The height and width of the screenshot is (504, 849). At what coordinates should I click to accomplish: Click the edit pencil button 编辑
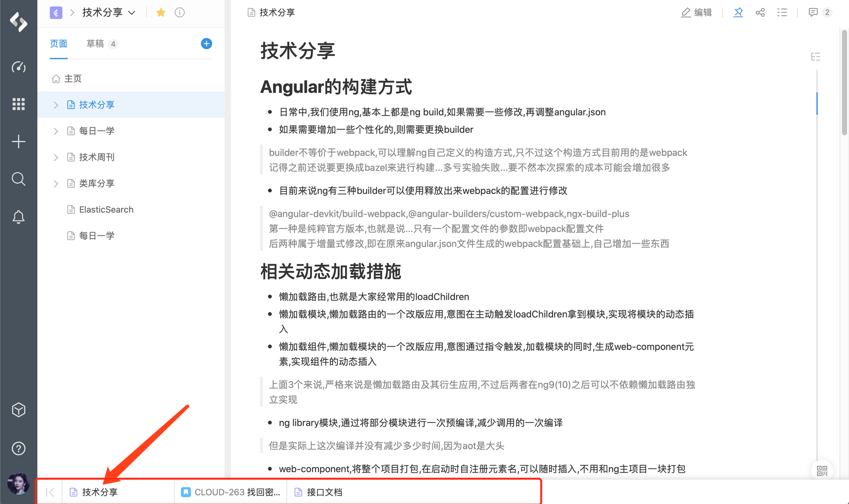pyautogui.click(x=697, y=12)
